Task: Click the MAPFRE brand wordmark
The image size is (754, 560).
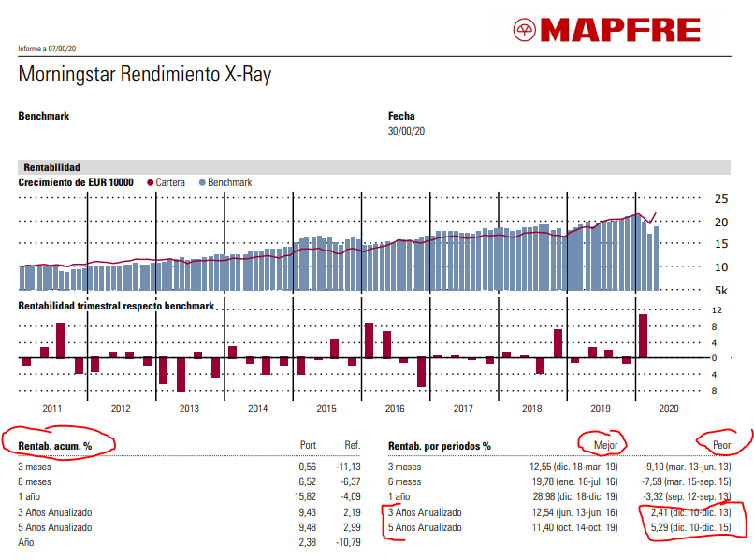Action: pyautogui.click(x=620, y=30)
